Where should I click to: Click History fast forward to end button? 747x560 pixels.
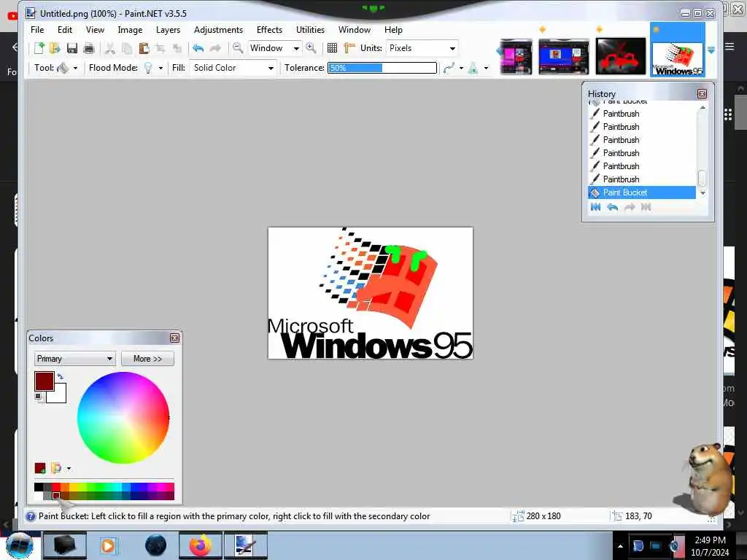pyautogui.click(x=646, y=206)
